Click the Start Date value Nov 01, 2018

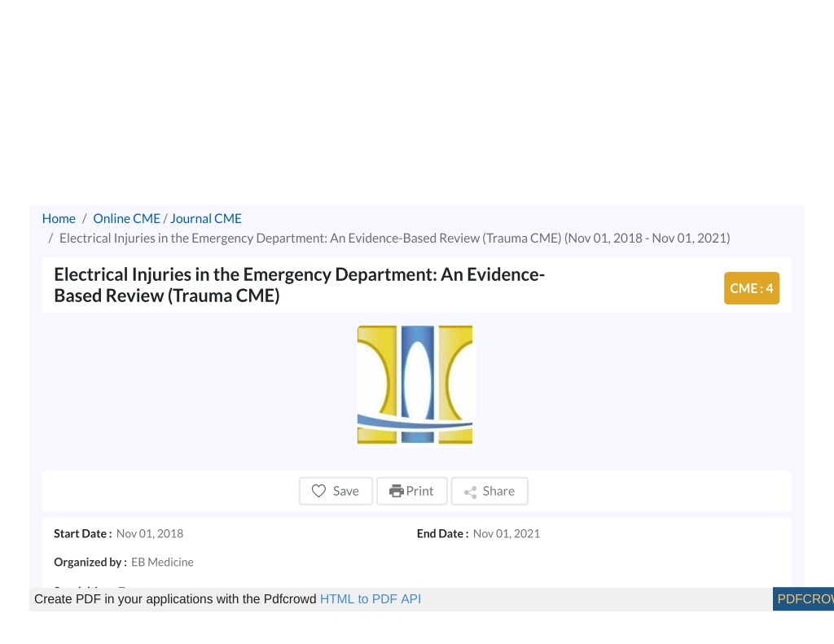tap(150, 533)
